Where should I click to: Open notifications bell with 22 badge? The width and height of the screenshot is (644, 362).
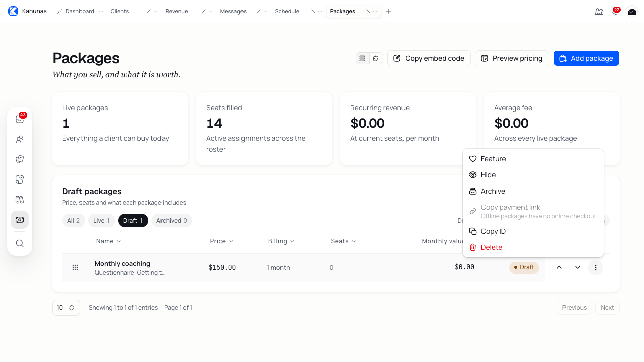(615, 11)
